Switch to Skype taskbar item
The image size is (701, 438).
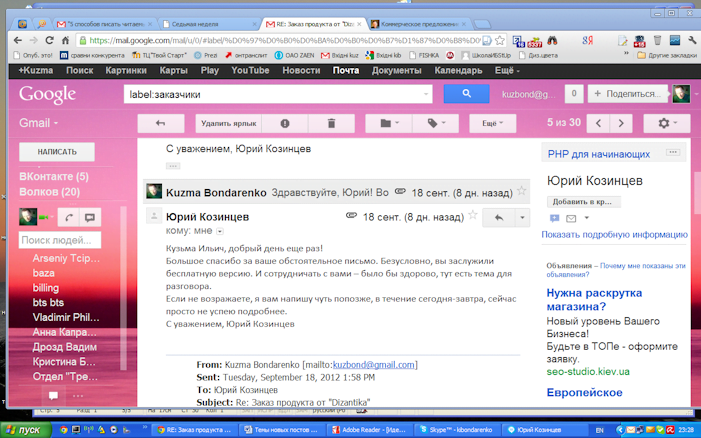pos(456,430)
